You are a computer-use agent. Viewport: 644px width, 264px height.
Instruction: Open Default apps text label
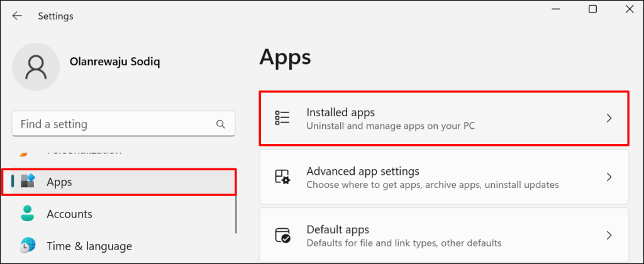[337, 229]
